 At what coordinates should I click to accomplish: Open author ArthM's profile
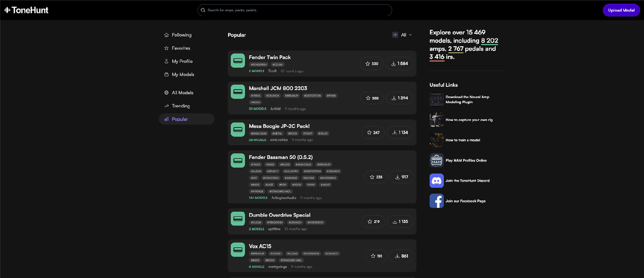pyautogui.click(x=275, y=108)
